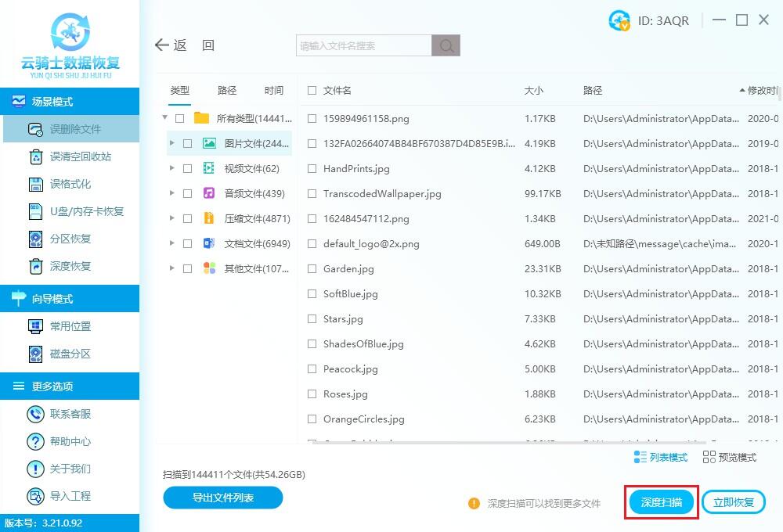The width and height of the screenshot is (783, 532).
Task: Select the 图片文件 image type icon
Action: [x=209, y=144]
